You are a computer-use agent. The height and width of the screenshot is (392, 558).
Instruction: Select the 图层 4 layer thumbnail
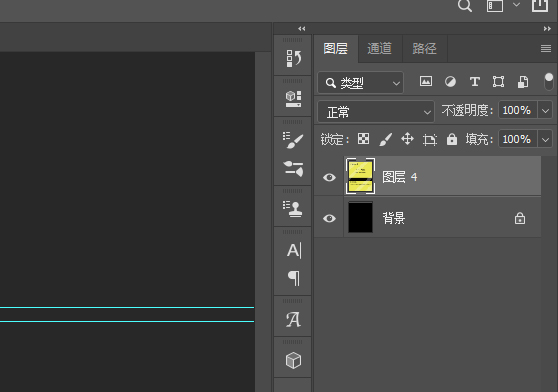point(360,176)
